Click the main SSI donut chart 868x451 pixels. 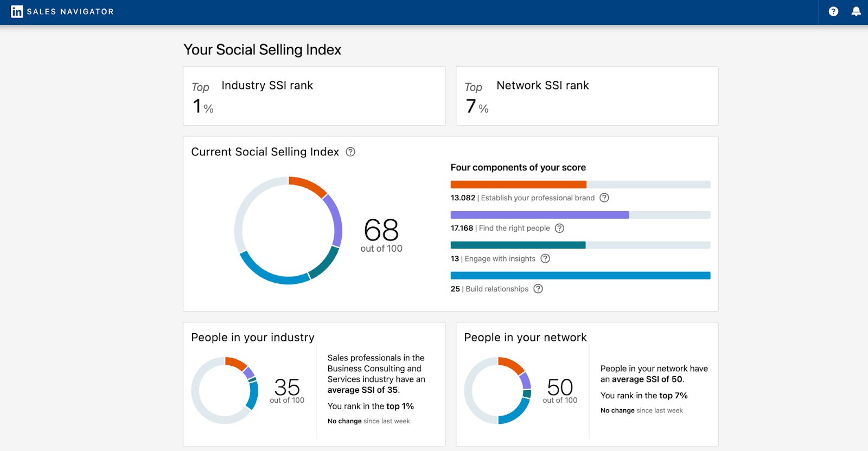pos(288,230)
